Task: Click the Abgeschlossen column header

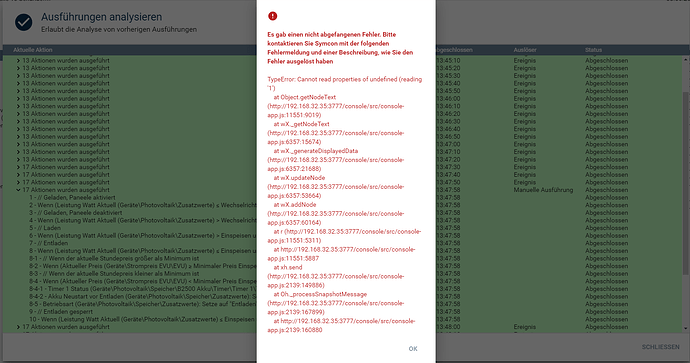Action: coord(454,50)
